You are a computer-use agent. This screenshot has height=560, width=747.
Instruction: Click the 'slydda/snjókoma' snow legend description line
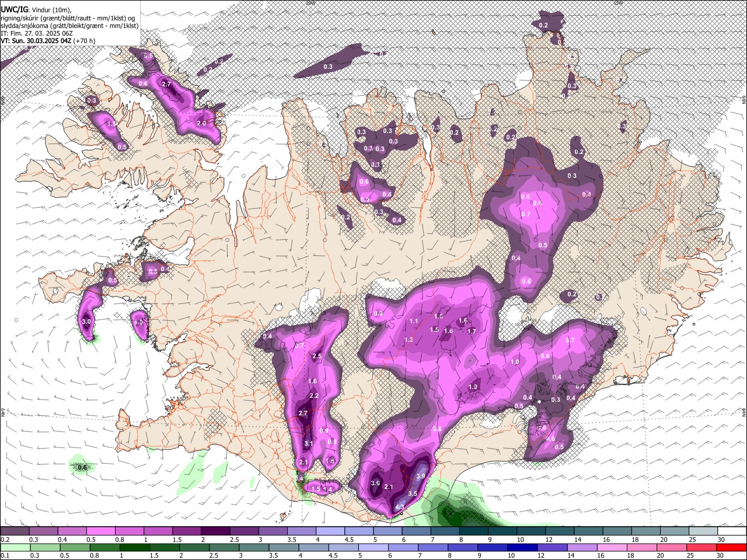(x=70, y=26)
